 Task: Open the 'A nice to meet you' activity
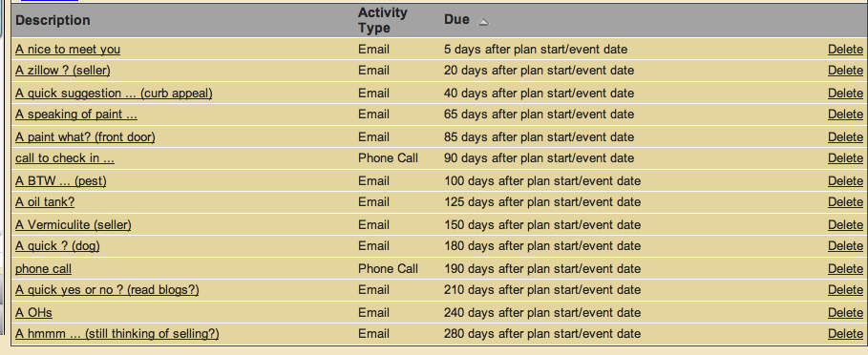pyautogui.click(x=68, y=50)
